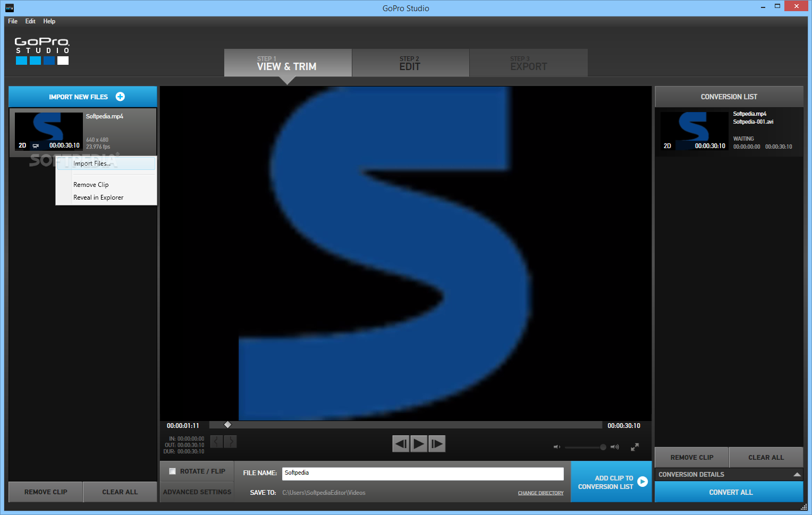Click the mark out point button
This screenshot has height=515, width=812.
tap(231, 441)
